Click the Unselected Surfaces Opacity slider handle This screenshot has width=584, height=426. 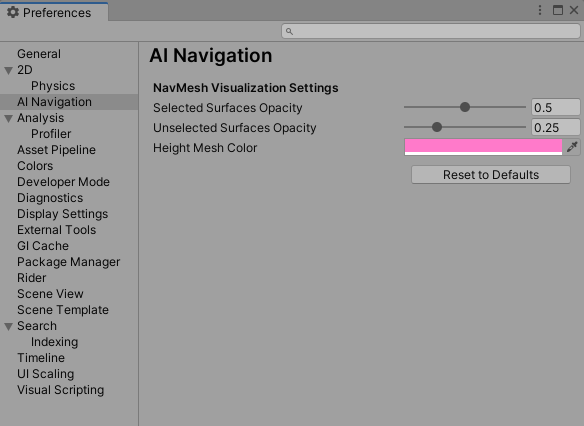click(437, 127)
